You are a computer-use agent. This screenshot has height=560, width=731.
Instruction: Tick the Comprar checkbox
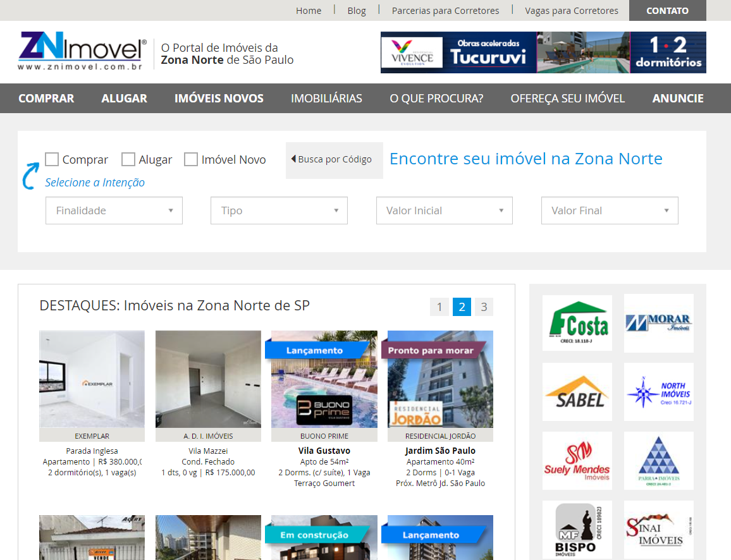click(x=52, y=159)
